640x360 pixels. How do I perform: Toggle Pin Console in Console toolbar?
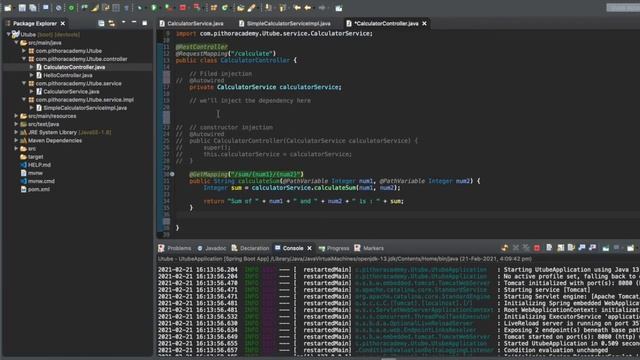[606, 248]
